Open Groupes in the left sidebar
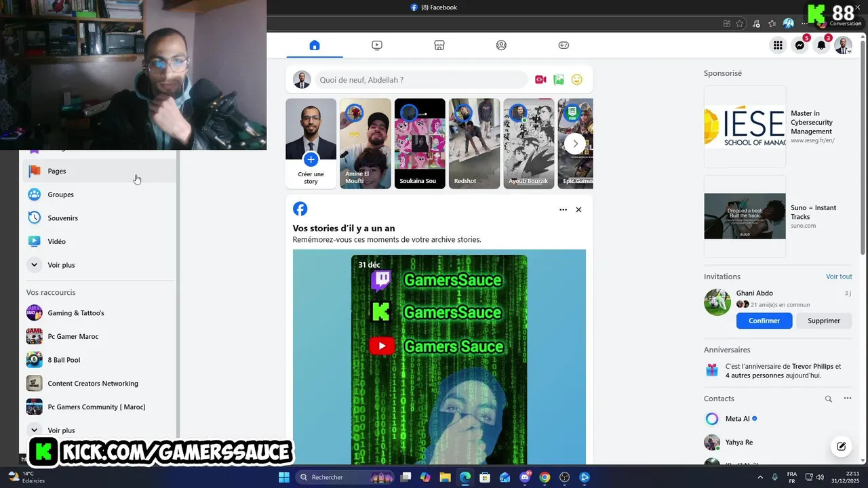This screenshot has height=488, width=868. pos(100,195)
